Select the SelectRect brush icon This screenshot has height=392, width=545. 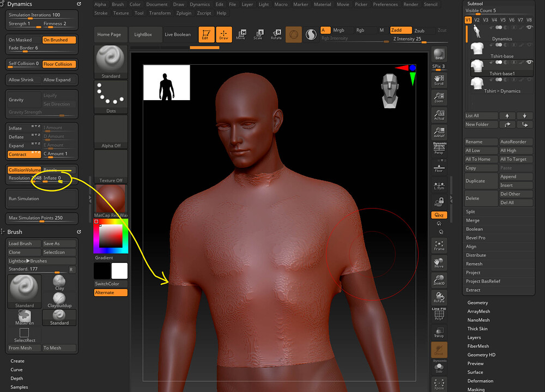click(x=25, y=335)
